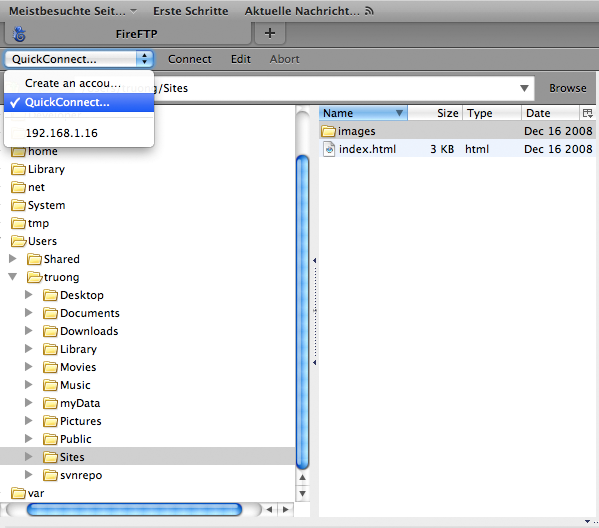Click the Users folder icon
This screenshot has height=528, width=599.
coord(19,241)
